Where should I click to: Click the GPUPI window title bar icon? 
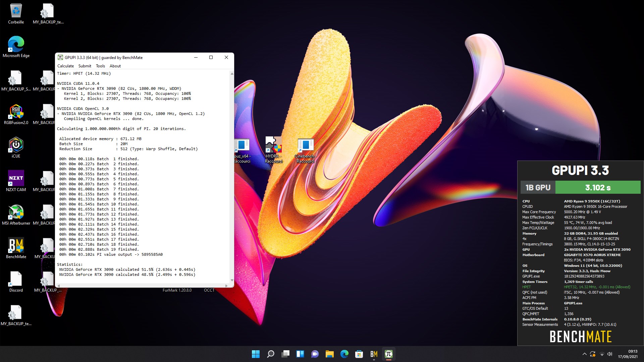coord(60,57)
